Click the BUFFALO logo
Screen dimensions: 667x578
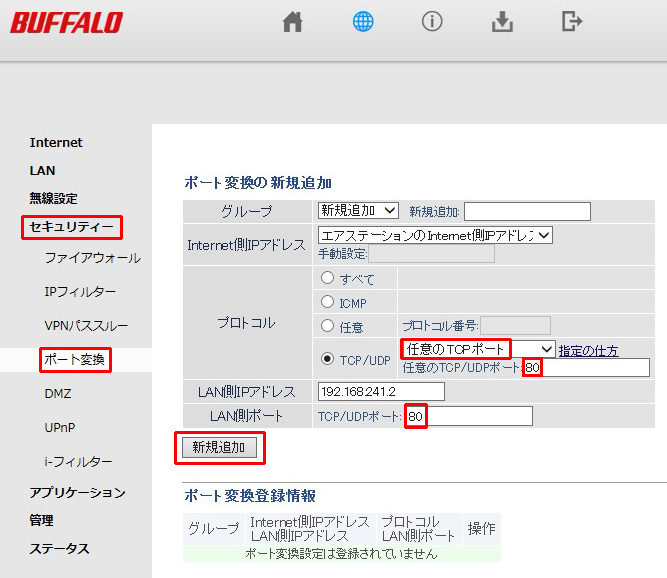pyautogui.click(x=66, y=22)
